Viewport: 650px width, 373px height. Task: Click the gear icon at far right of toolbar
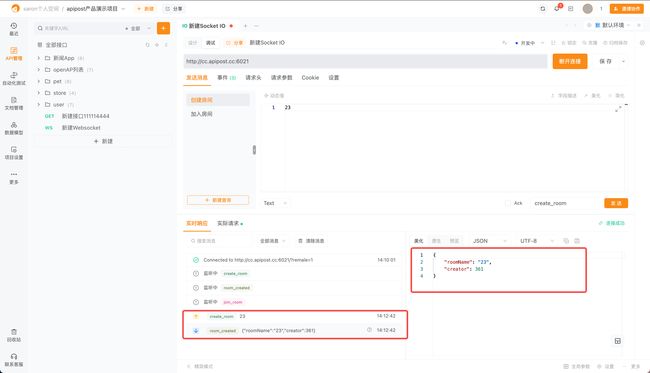pyautogui.click(x=642, y=43)
